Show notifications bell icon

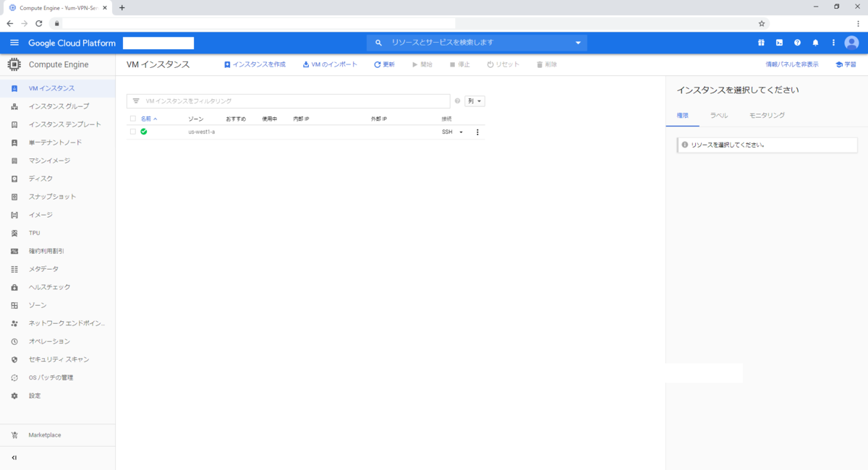[815, 43]
